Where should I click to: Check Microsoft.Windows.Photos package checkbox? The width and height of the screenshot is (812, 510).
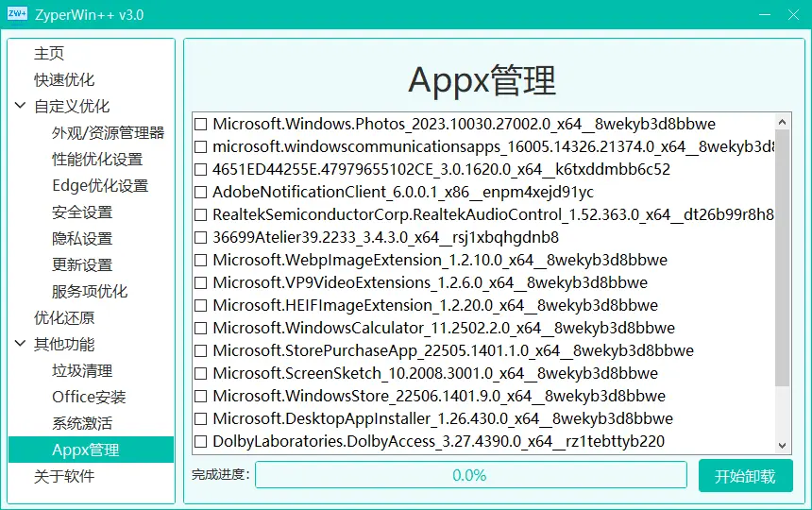tap(200, 125)
